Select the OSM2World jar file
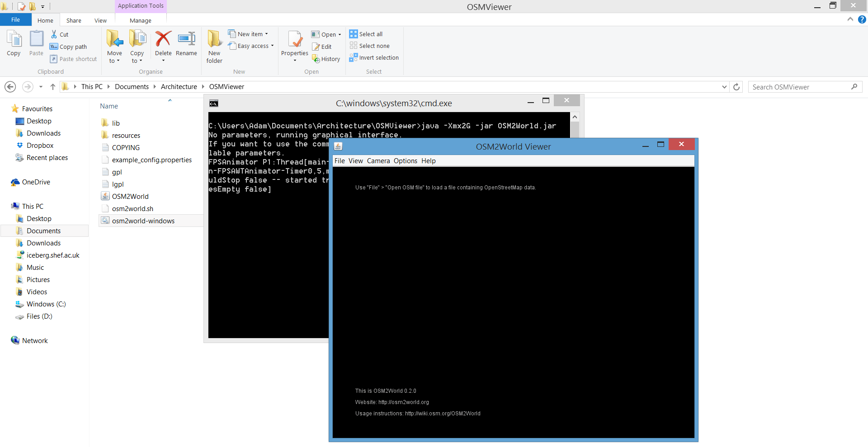 pos(130,196)
